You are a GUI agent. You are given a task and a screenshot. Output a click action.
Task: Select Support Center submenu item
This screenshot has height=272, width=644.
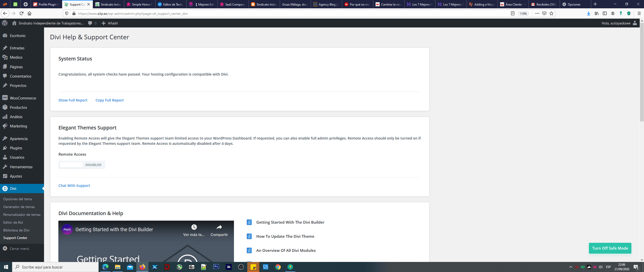tap(15, 238)
